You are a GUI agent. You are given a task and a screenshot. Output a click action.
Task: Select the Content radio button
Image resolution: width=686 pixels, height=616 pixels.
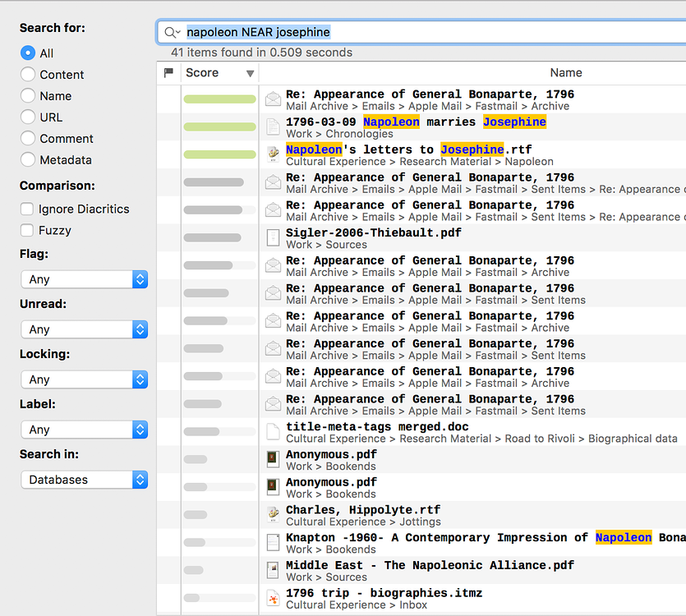[28, 75]
